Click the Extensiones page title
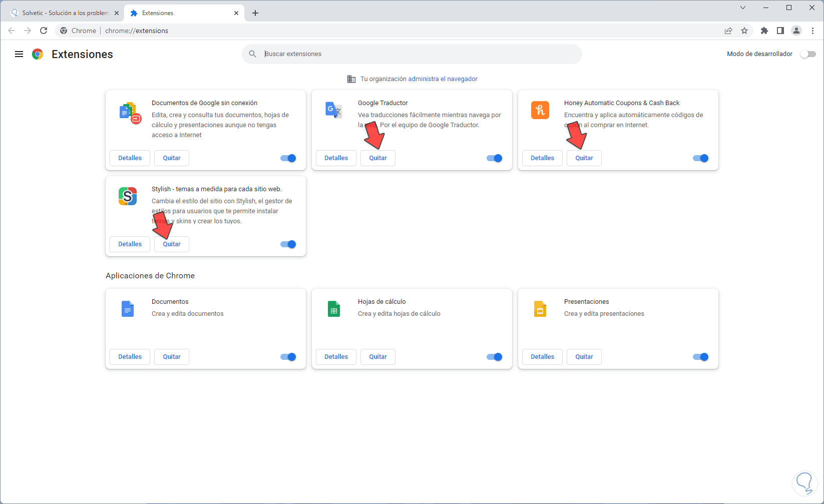 (82, 54)
